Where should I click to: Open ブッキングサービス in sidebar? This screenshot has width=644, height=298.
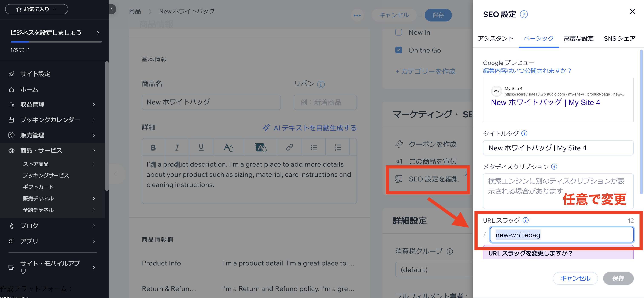point(46,175)
